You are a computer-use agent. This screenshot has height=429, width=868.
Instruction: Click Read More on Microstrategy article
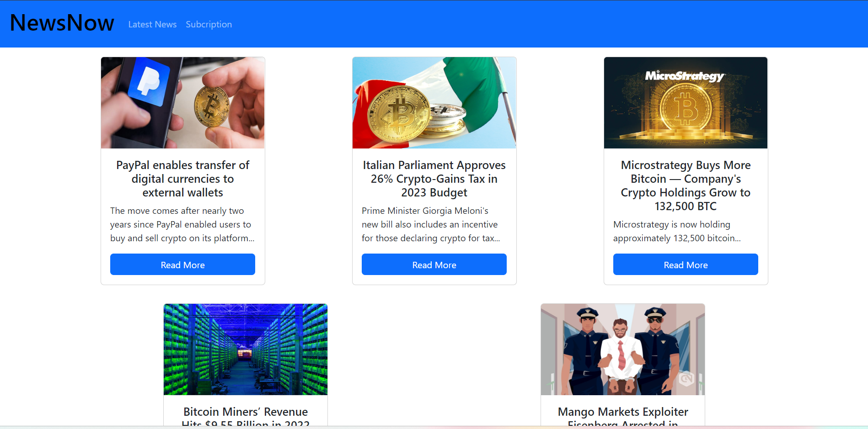[x=686, y=265]
